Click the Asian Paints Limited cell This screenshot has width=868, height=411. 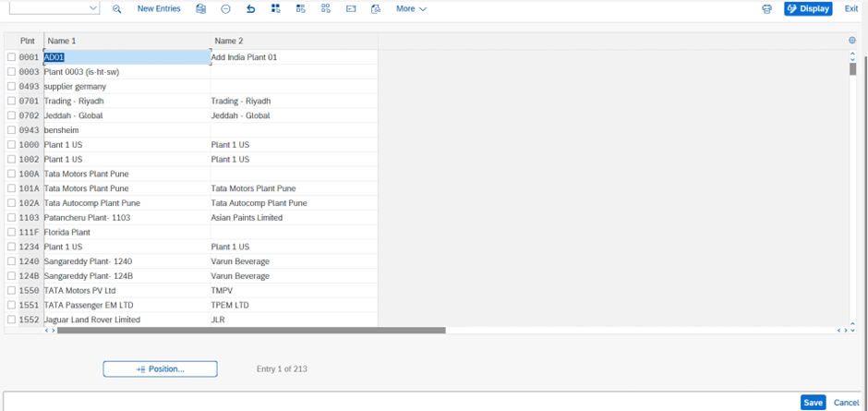[x=295, y=218]
